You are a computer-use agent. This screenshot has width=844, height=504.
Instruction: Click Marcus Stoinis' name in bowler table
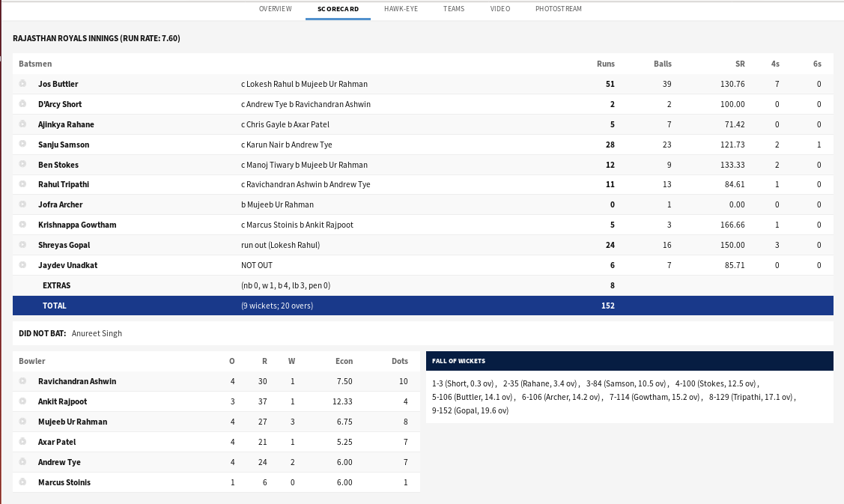click(x=64, y=482)
